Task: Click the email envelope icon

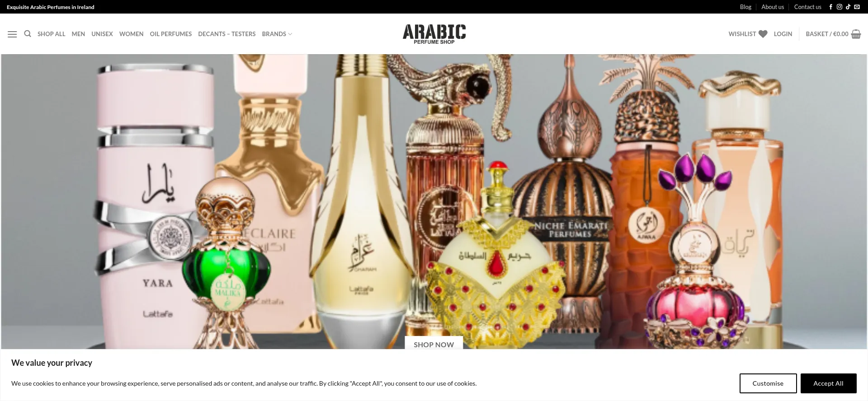Action: pos(857,7)
